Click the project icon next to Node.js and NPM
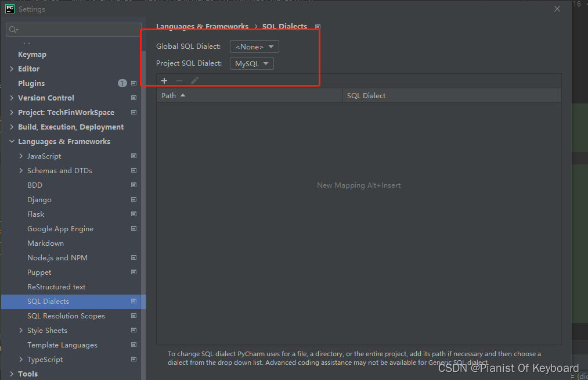The width and height of the screenshot is (588, 380). click(x=134, y=257)
